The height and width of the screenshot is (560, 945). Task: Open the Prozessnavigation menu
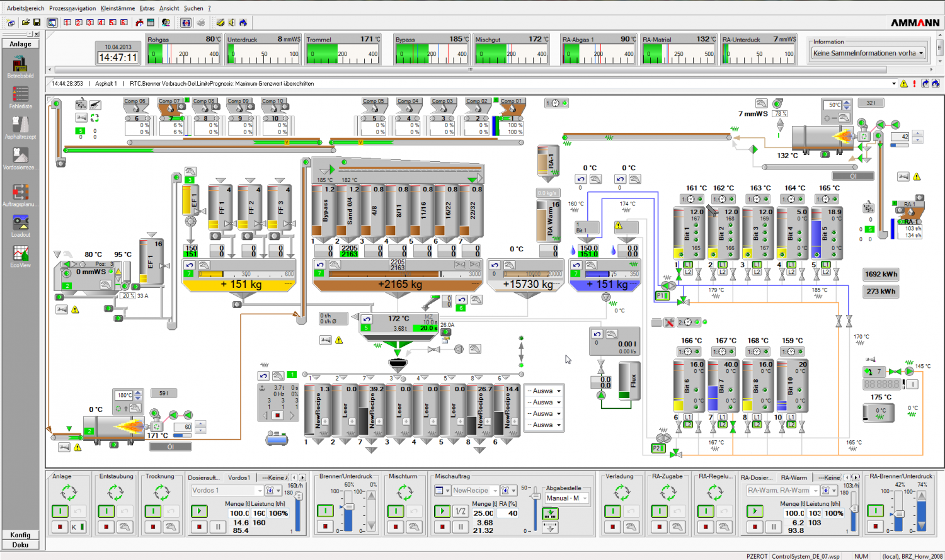(x=72, y=8)
